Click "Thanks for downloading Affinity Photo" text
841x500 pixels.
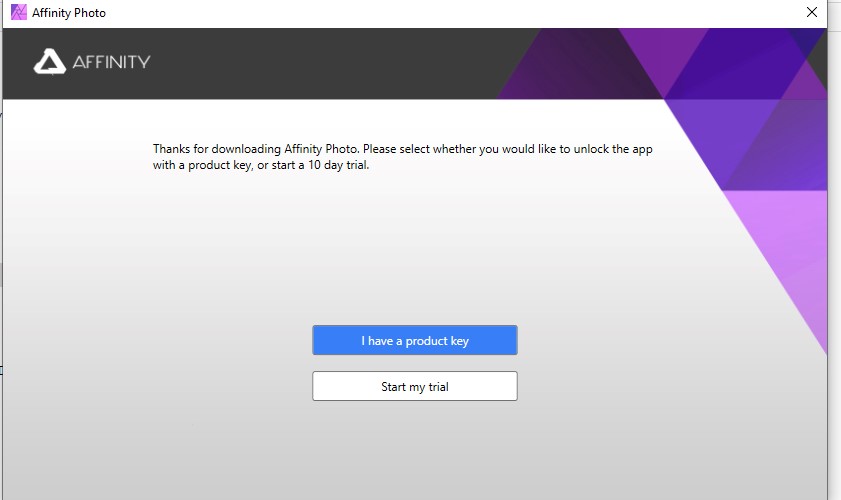pyautogui.click(x=255, y=149)
